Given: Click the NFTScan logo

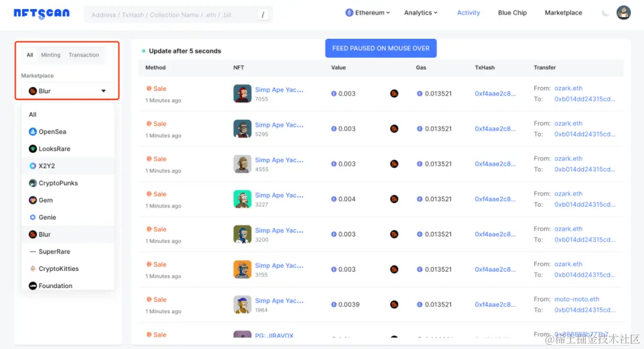Looking at the screenshot, I should [x=42, y=14].
